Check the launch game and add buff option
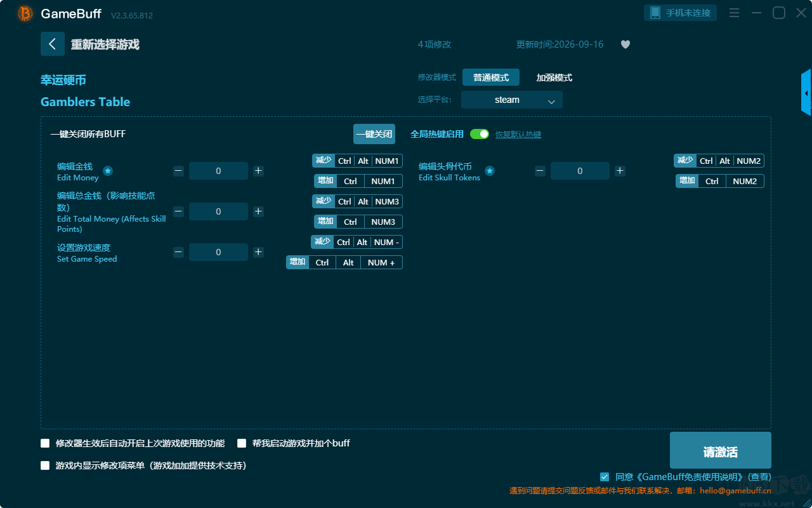This screenshot has height=508, width=812. pyautogui.click(x=242, y=443)
